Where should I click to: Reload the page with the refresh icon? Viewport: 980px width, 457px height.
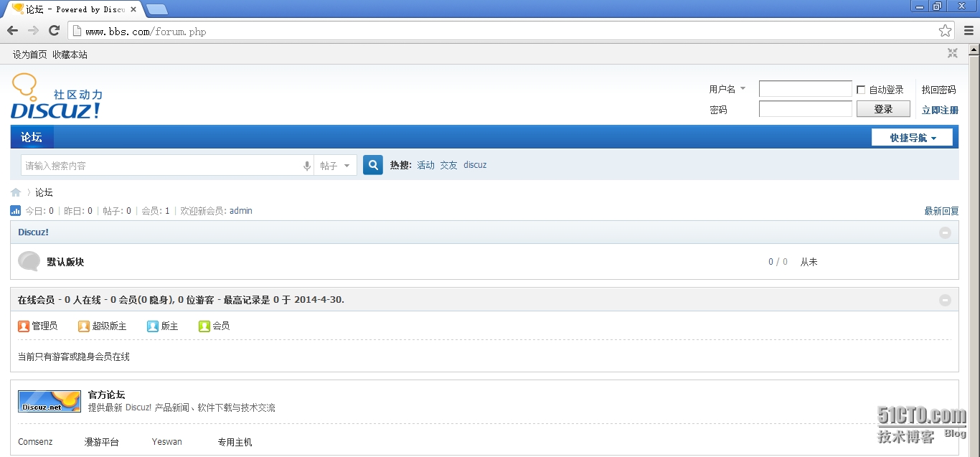click(x=54, y=30)
